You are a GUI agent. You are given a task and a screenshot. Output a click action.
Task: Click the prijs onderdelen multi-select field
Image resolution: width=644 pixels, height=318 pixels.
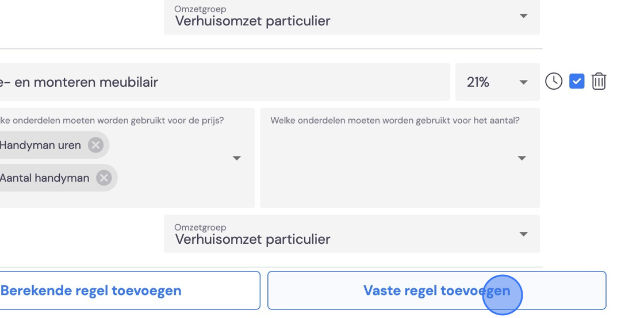(x=127, y=158)
